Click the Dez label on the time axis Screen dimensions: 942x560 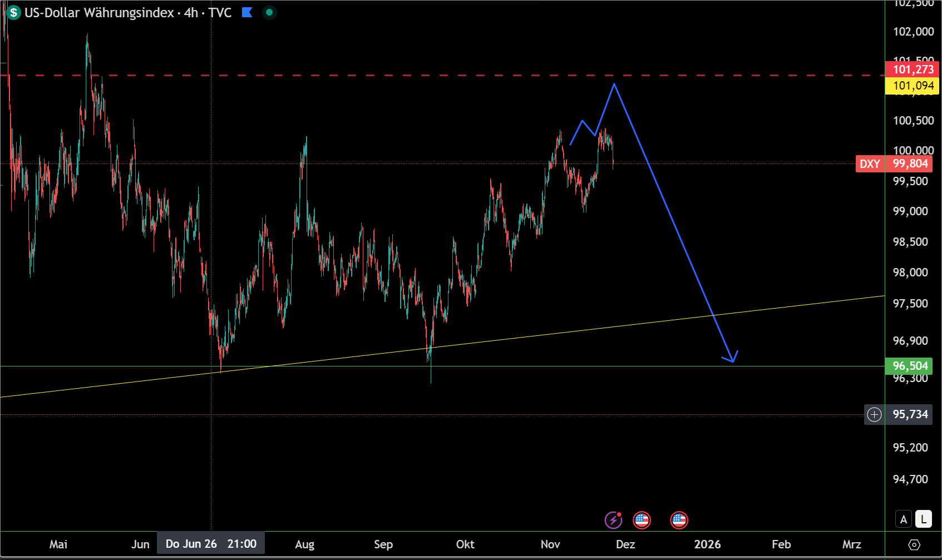625,544
